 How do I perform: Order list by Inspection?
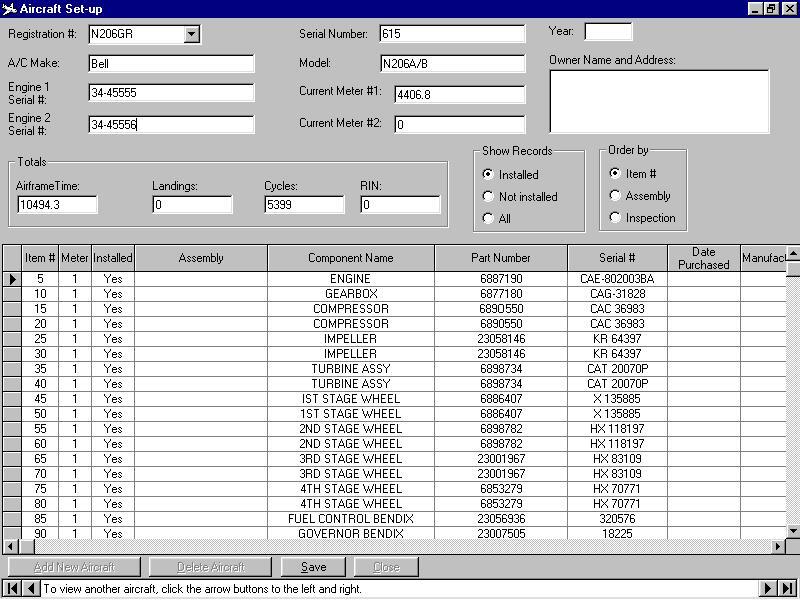coord(615,218)
